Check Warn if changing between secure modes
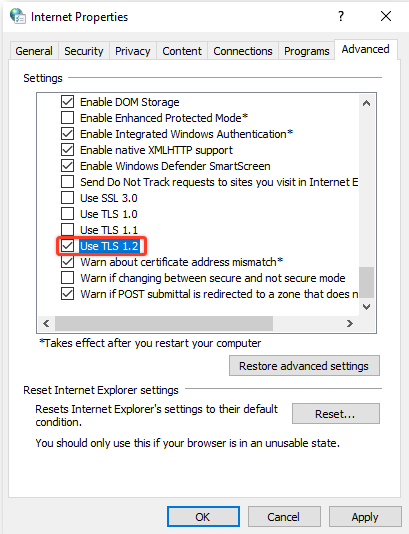Viewport: 409px width, 534px height. [x=67, y=278]
